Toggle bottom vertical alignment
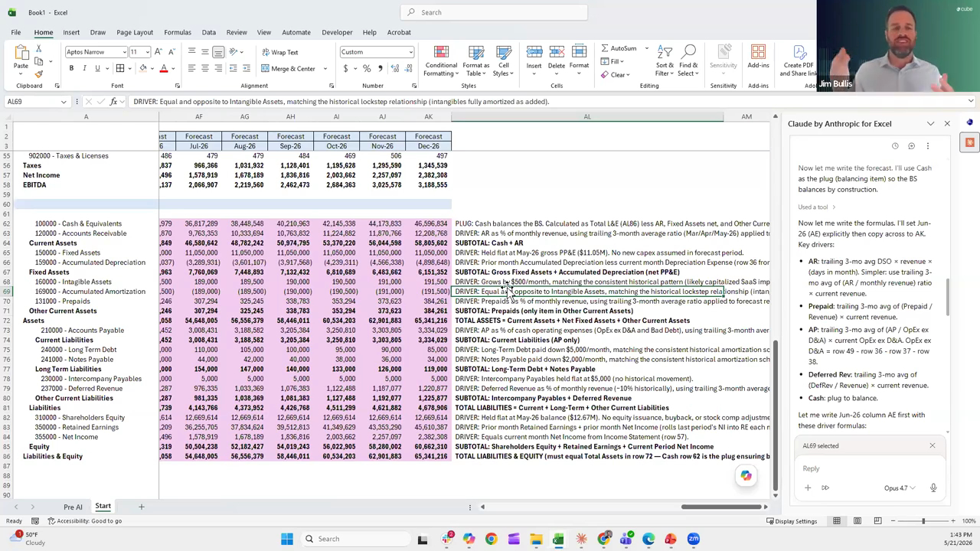This screenshot has height=551, width=980. click(218, 52)
